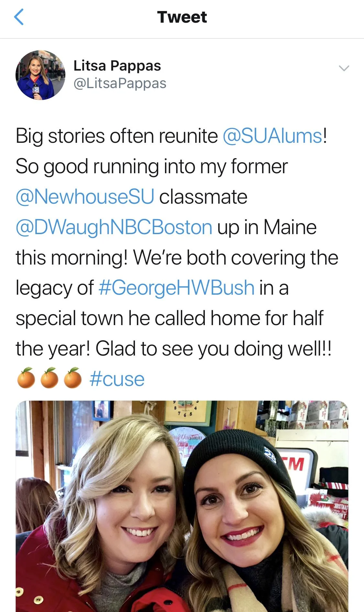
Task: Tap the blonde woman in red coat
Action: pos(107,518)
